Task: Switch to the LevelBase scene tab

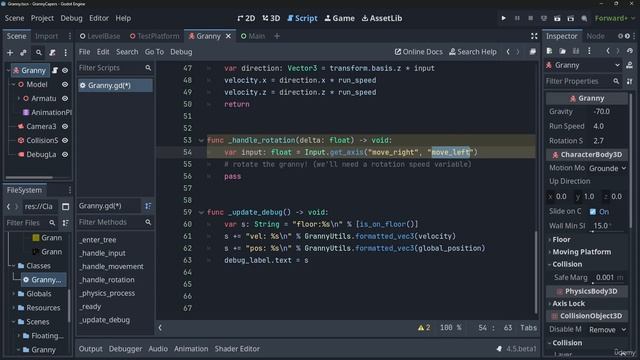Action: (100, 36)
